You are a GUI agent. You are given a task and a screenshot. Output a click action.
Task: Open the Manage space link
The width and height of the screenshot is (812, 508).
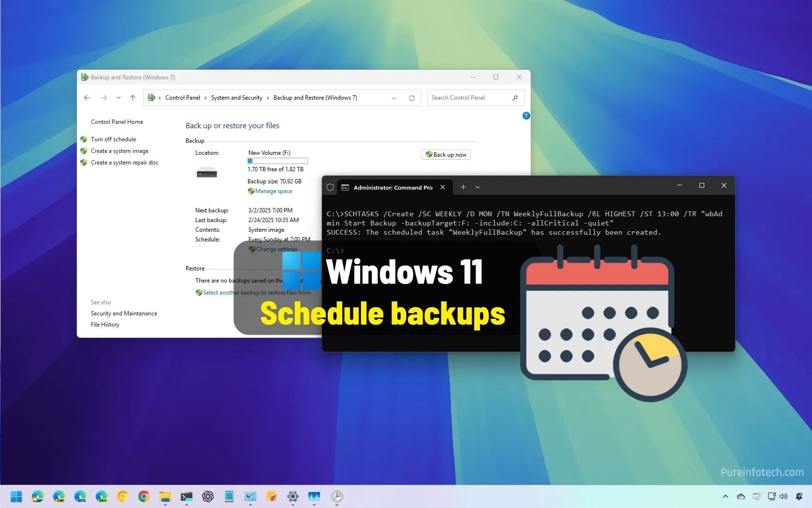click(274, 191)
